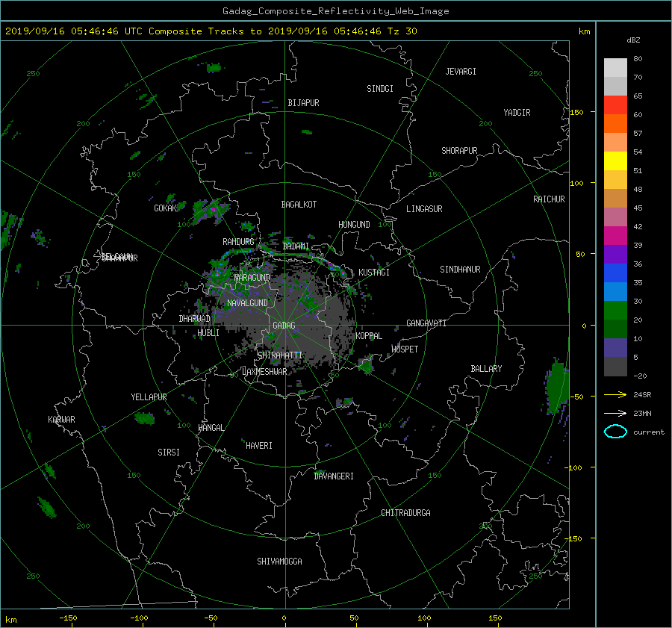The image size is (672, 628).
Task: Click the 23MN legend label
Action: (642, 413)
